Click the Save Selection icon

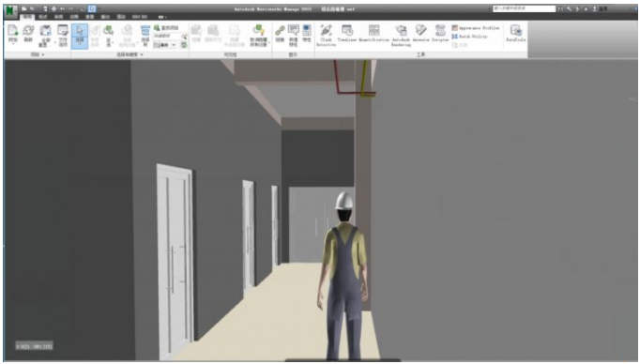pos(95,30)
